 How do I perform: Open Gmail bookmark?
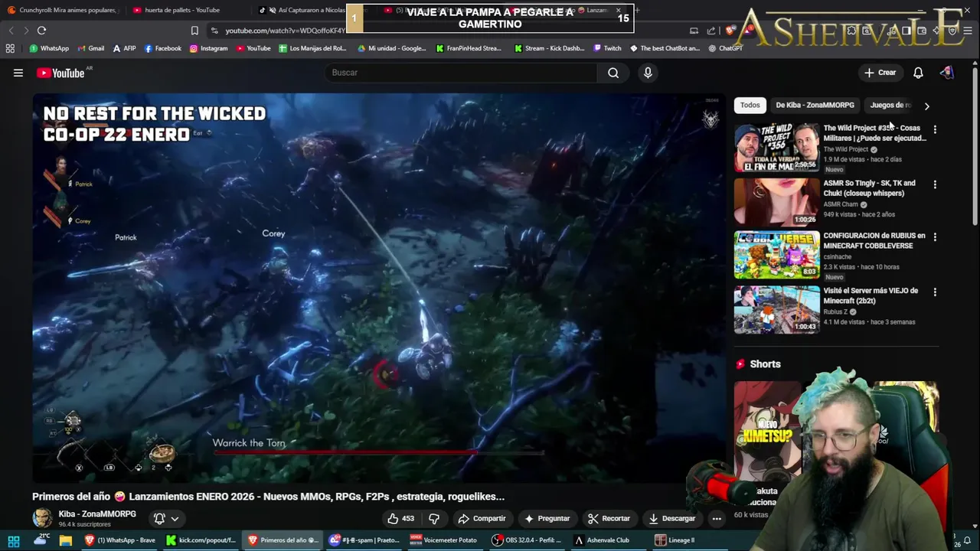(x=90, y=48)
